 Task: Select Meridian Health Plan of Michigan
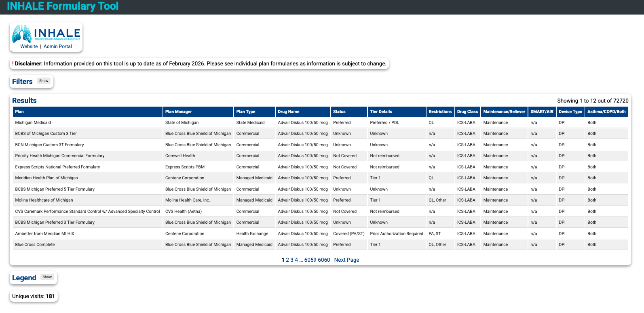(x=321, y=178)
